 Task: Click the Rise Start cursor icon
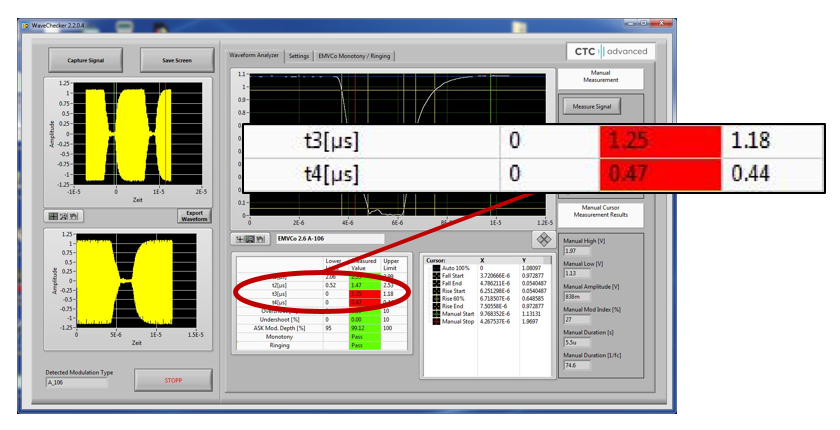[436, 291]
